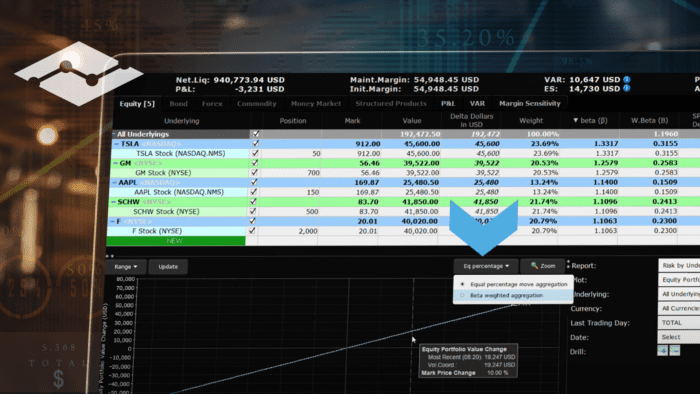Open the Last Trading Day TOTAL selector
The height and width of the screenshot is (394, 700).
[679, 322]
